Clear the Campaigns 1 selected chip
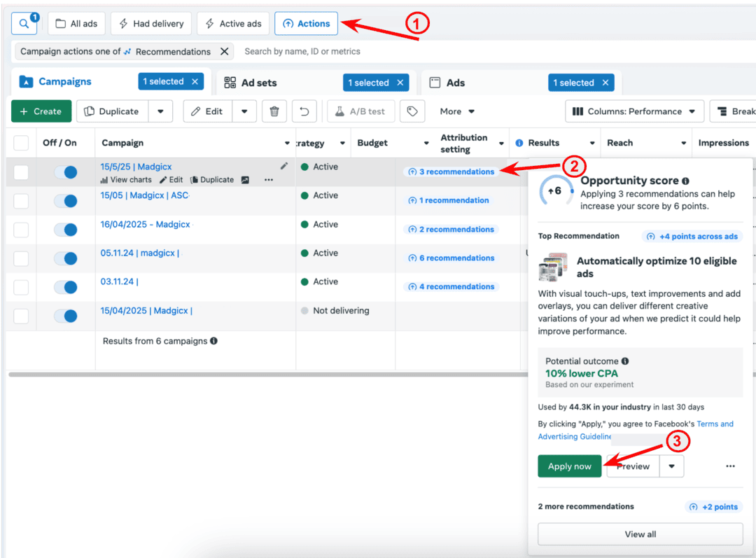The height and width of the screenshot is (558, 756). (x=195, y=81)
